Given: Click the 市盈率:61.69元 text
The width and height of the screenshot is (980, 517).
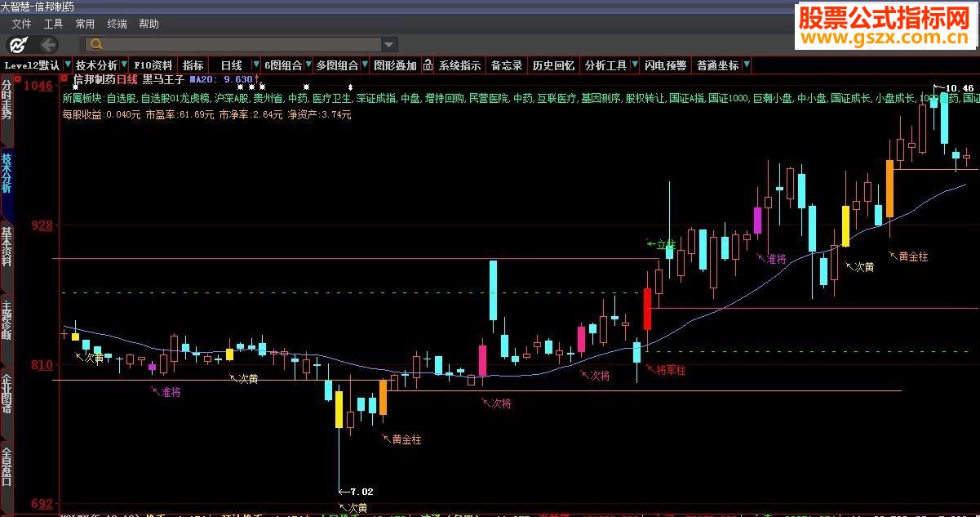Looking at the screenshot, I should [180, 115].
